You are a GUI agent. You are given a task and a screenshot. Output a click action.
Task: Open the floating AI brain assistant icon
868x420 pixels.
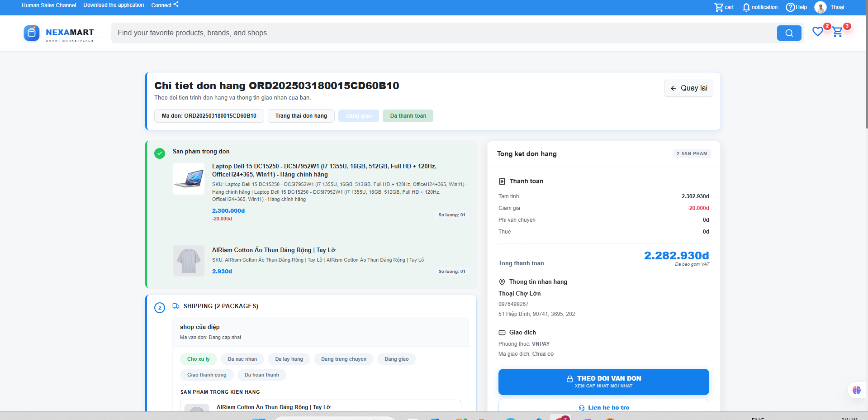pos(857,390)
